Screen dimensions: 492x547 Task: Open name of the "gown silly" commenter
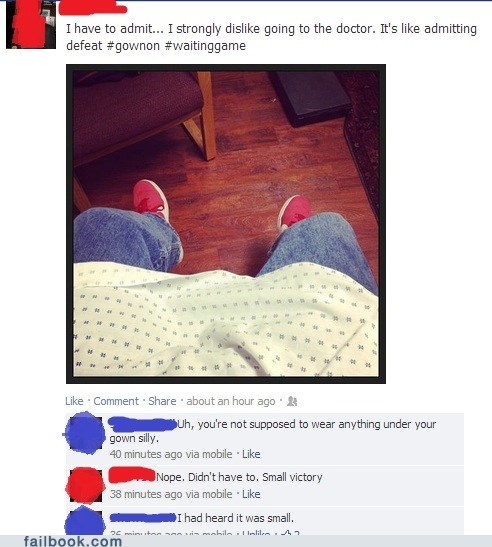pos(142,424)
